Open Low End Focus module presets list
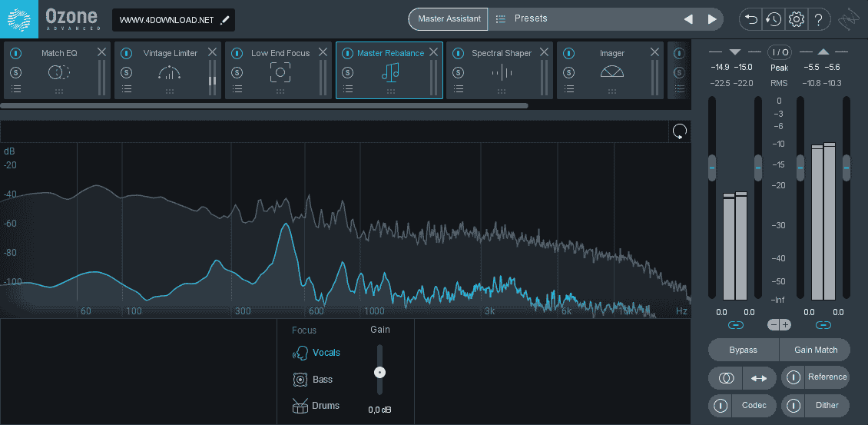 pyautogui.click(x=237, y=88)
